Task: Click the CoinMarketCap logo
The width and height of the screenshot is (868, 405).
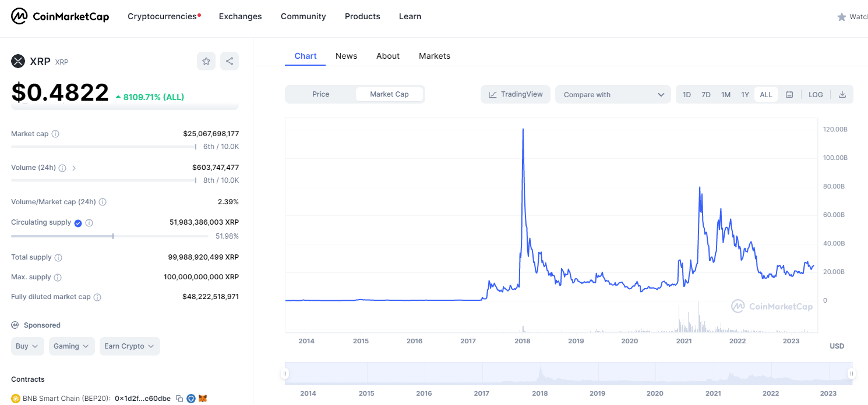Action: (60, 16)
